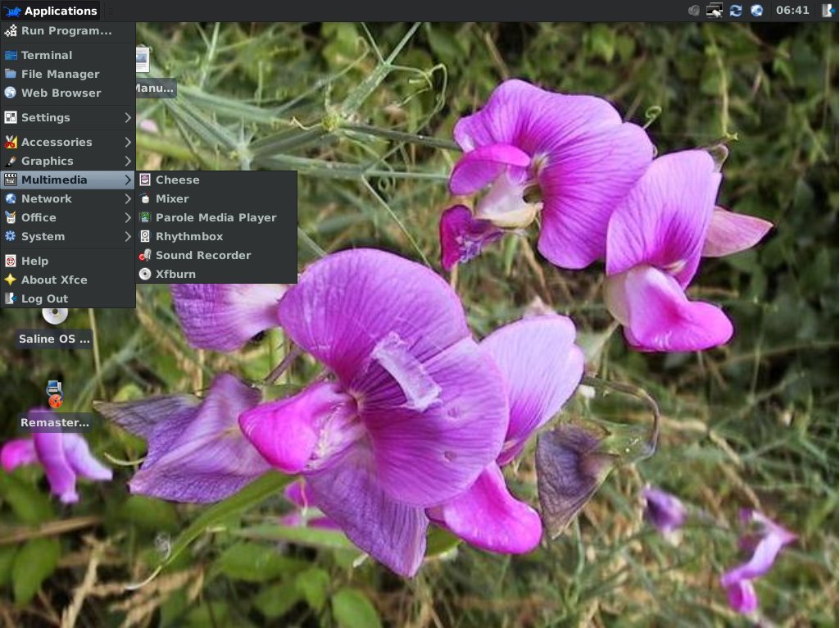This screenshot has width=840, height=628.
Task: Click the network connection tray icon
Action: [x=714, y=11]
